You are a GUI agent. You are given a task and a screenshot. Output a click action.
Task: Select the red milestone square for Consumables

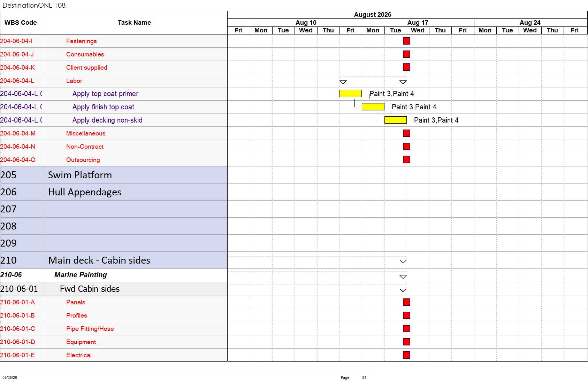[x=406, y=54]
